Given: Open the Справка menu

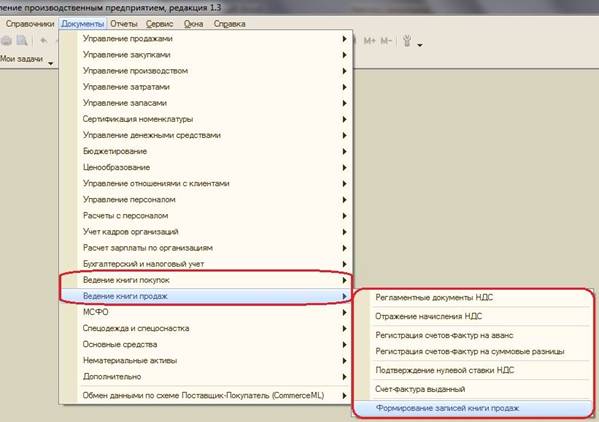Looking at the screenshot, I should coord(229,24).
